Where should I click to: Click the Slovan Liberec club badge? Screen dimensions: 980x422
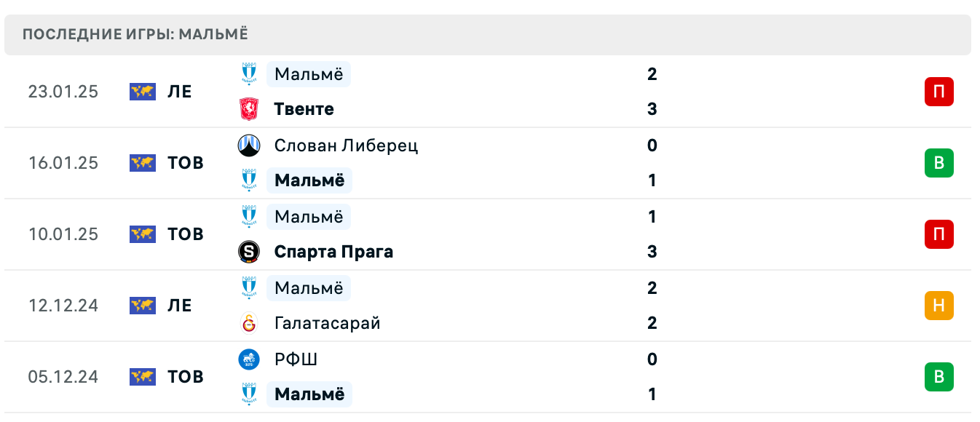coord(249,145)
